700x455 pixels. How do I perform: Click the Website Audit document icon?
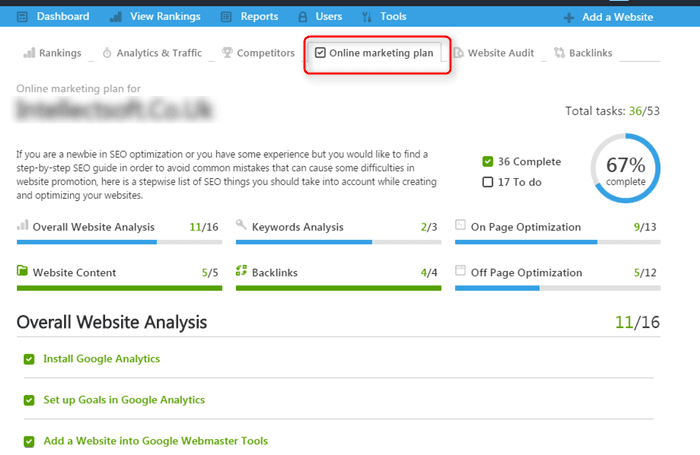(x=458, y=53)
